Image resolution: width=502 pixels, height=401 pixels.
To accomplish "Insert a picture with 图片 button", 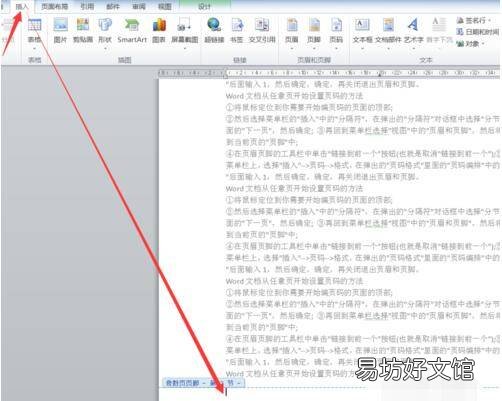I will [60, 32].
